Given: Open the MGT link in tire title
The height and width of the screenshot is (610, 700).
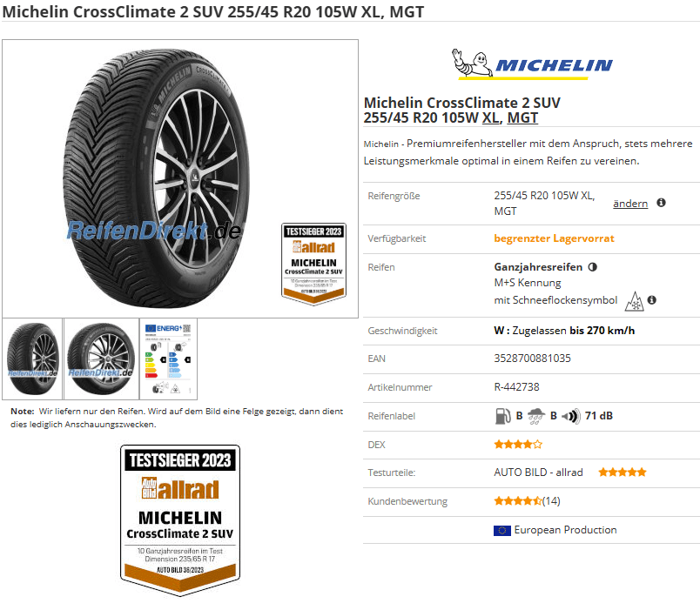Looking at the screenshot, I should (522, 117).
